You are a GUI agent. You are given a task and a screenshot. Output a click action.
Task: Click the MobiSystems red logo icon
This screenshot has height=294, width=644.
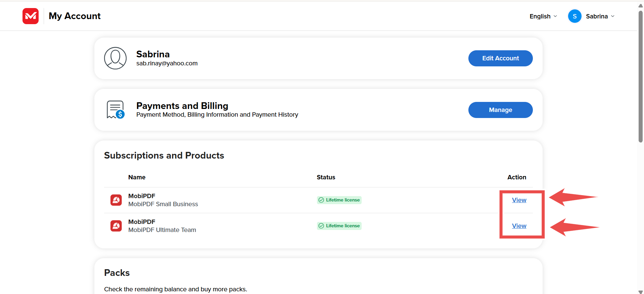click(31, 16)
